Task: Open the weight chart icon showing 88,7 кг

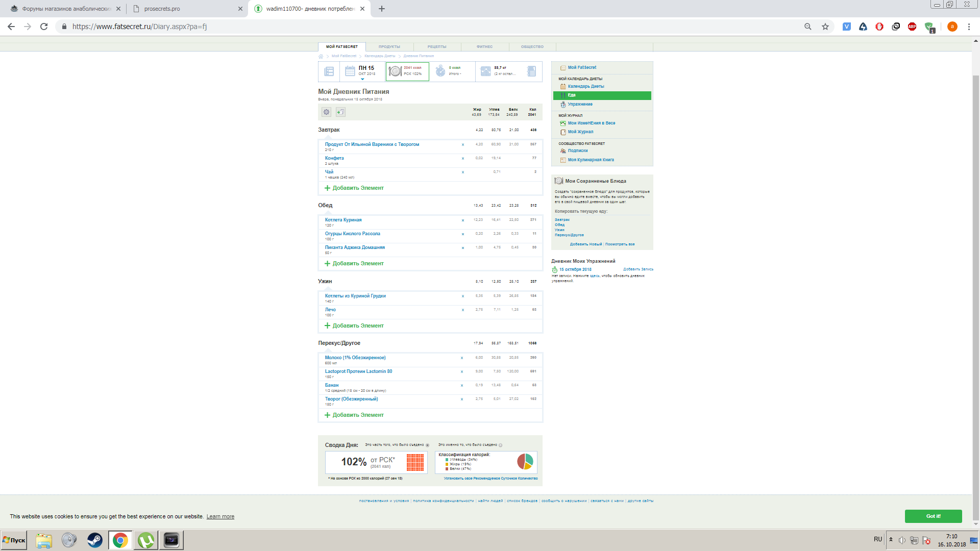Action: click(x=485, y=71)
